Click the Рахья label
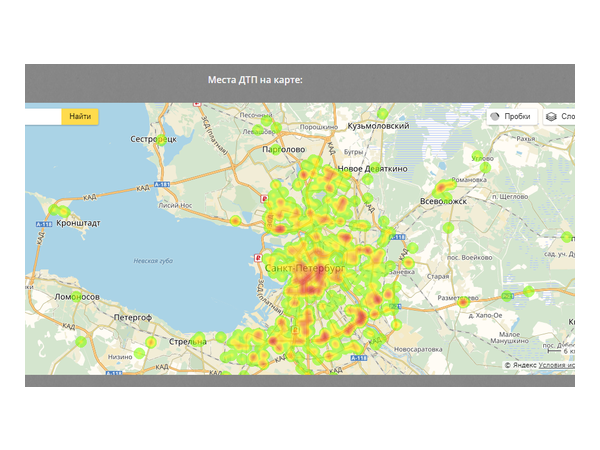Screen dimensions: 600x450 click(526, 139)
